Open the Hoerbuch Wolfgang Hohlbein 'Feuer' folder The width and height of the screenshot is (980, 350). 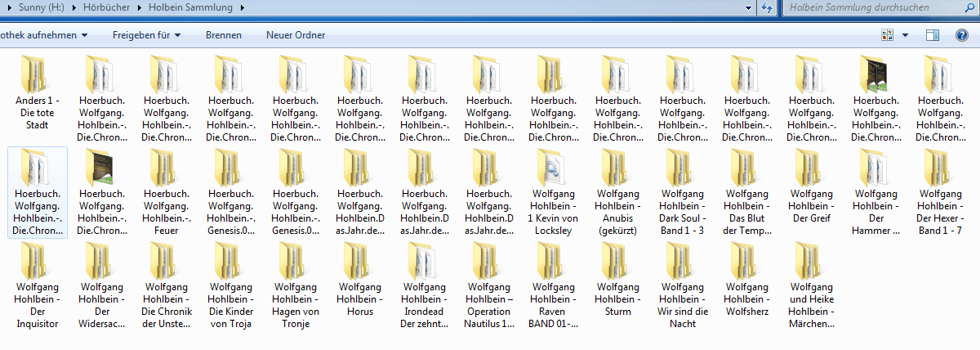coord(166,193)
